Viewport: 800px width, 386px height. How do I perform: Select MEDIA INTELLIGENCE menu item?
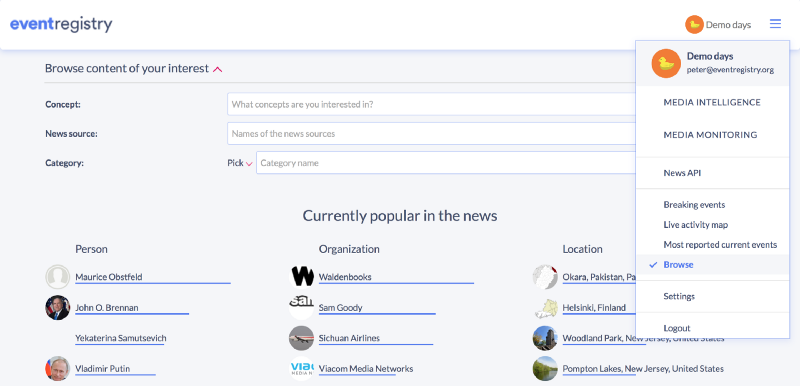712,102
